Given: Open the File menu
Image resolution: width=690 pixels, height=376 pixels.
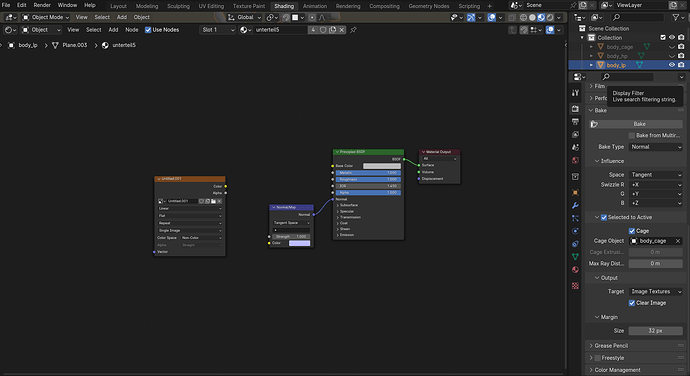Looking at the screenshot, I should 6,5.
